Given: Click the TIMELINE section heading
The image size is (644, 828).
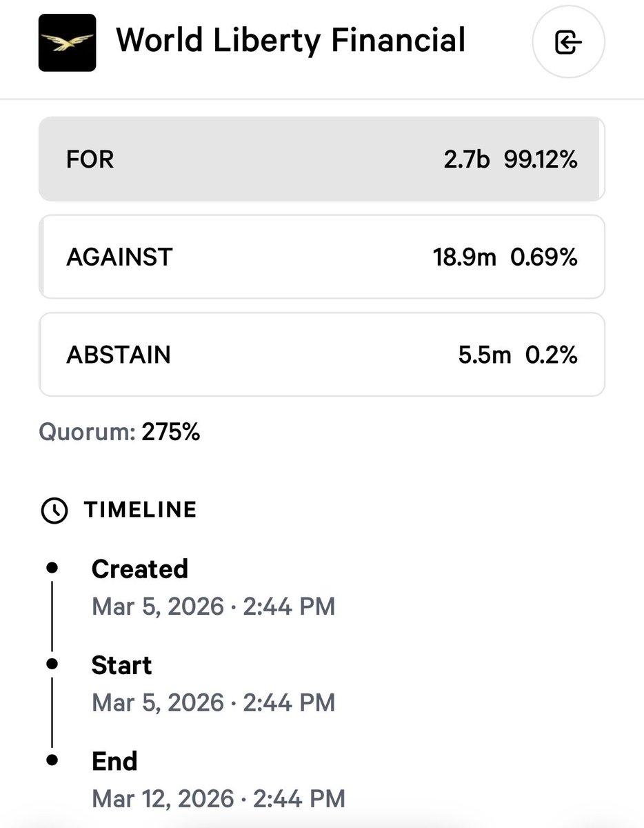Looking at the screenshot, I should pos(140,510).
